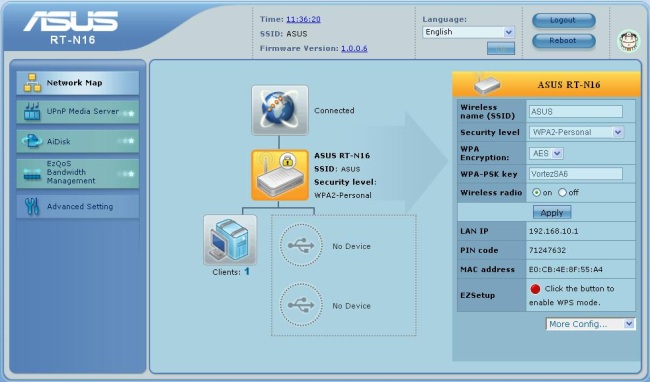Expand the More Config dropdown
The width and height of the screenshot is (650, 382).
590,324
